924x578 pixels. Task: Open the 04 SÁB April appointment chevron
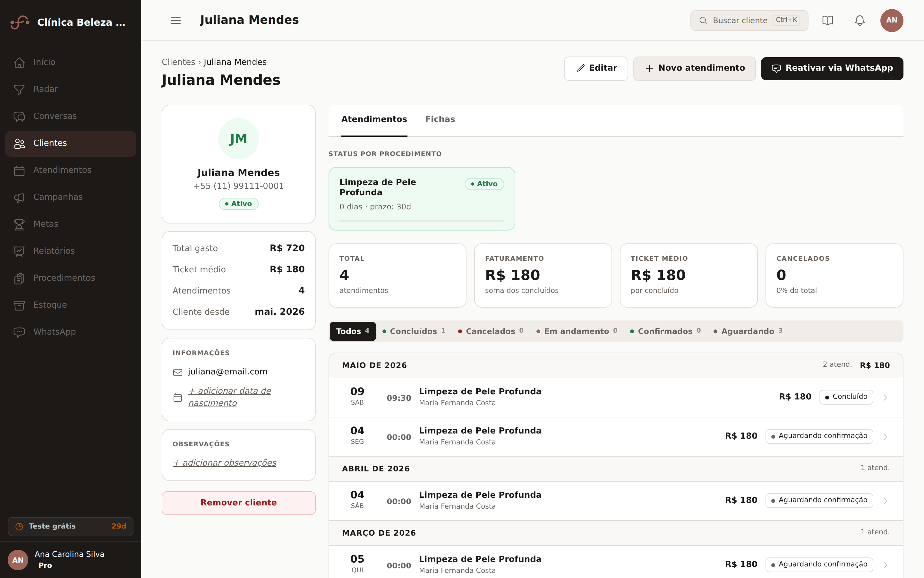[x=885, y=501]
